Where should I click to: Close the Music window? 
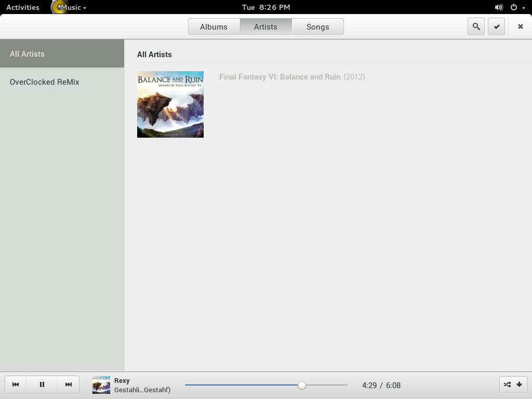[x=521, y=26]
